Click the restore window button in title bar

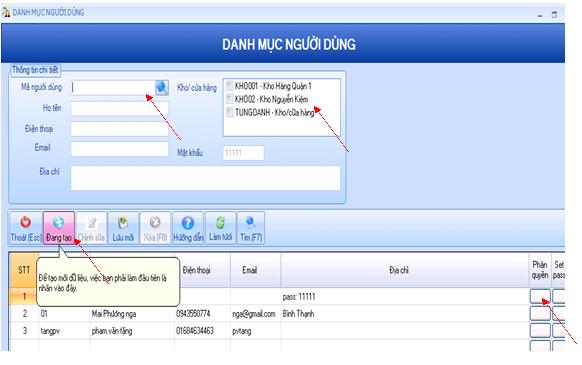click(554, 15)
